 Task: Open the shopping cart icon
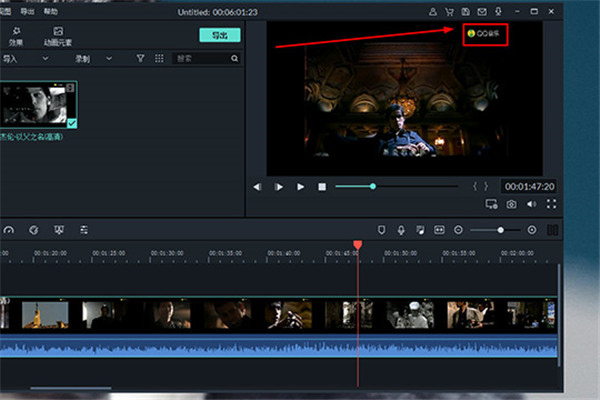click(451, 11)
